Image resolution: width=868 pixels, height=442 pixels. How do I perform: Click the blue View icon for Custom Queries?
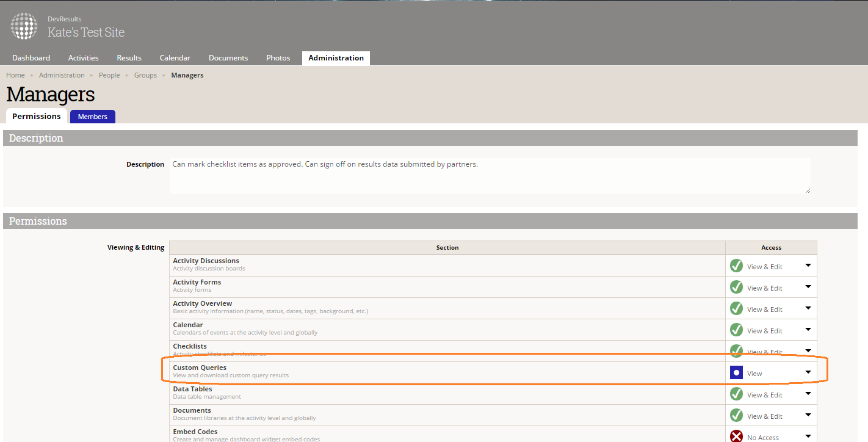coord(737,372)
